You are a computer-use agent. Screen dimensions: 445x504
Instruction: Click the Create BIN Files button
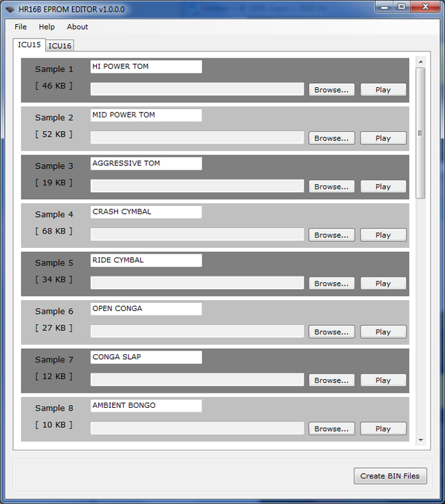coord(390,476)
